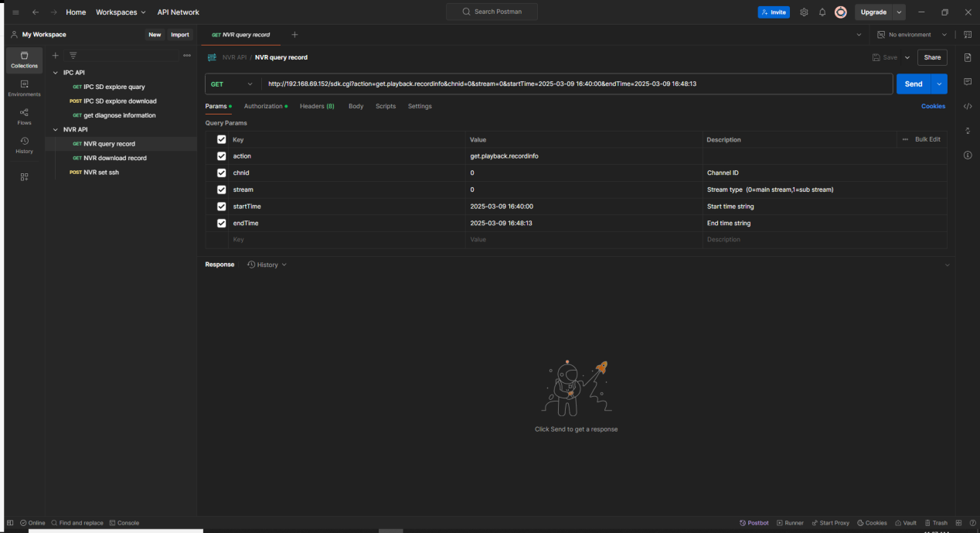Image resolution: width=980 pixels, height=533 pixels.
Task: Open the Cookies link beside request tabs
Action: coord(933,106)
